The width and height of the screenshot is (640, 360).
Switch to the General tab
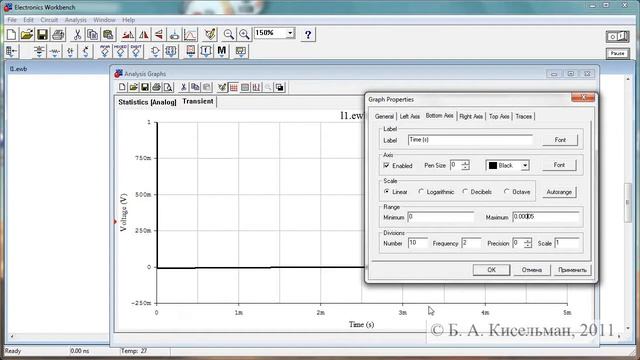point(384,116)
